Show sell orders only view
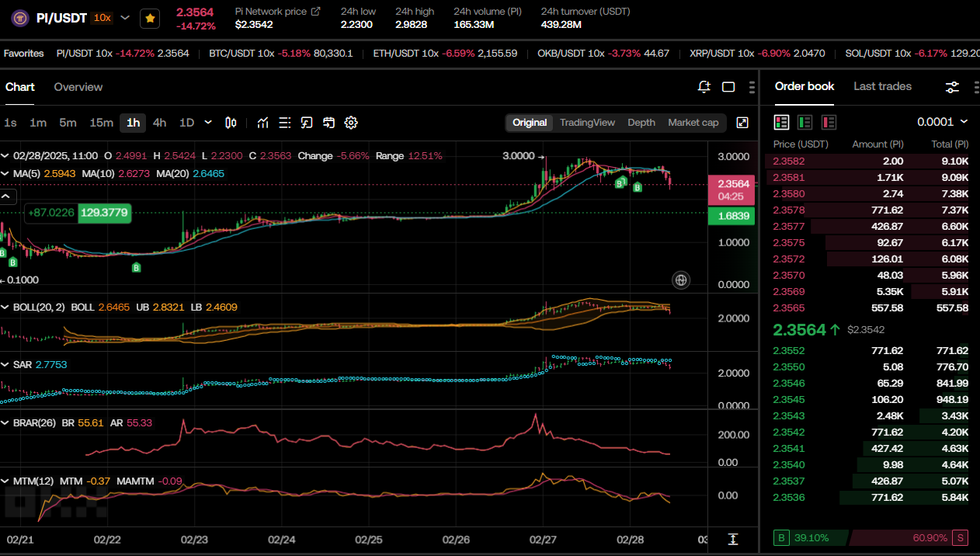This screenshot has height=556, width=980. pyautogui.click(x=829, y=122)
